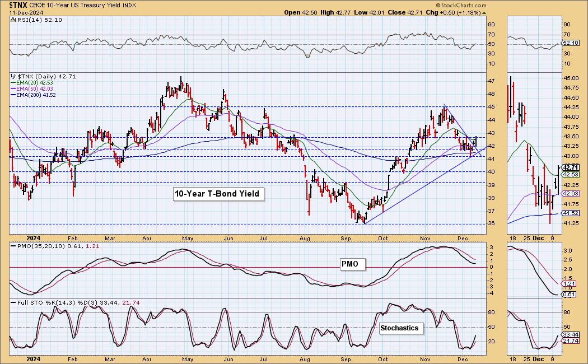Click the High 42.77 value in header
Viewport: 588px width, 364px height.
coord(335,12)
